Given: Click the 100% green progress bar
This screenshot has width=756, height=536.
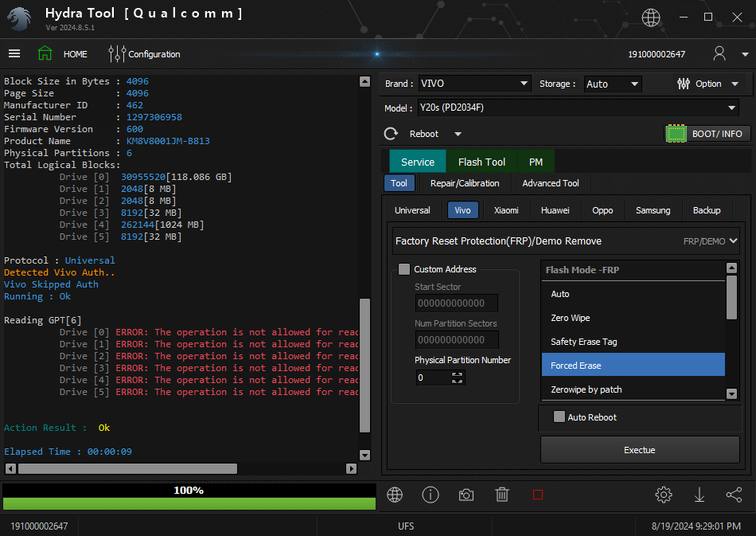Looking at the screenshot, I should pos(189,503).
